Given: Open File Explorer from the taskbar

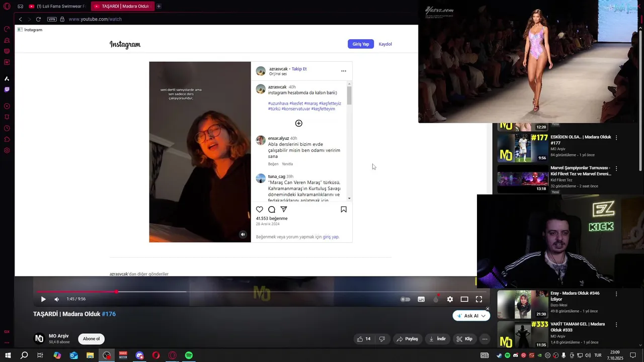Looking at the screenshot, I should (90, 355).
